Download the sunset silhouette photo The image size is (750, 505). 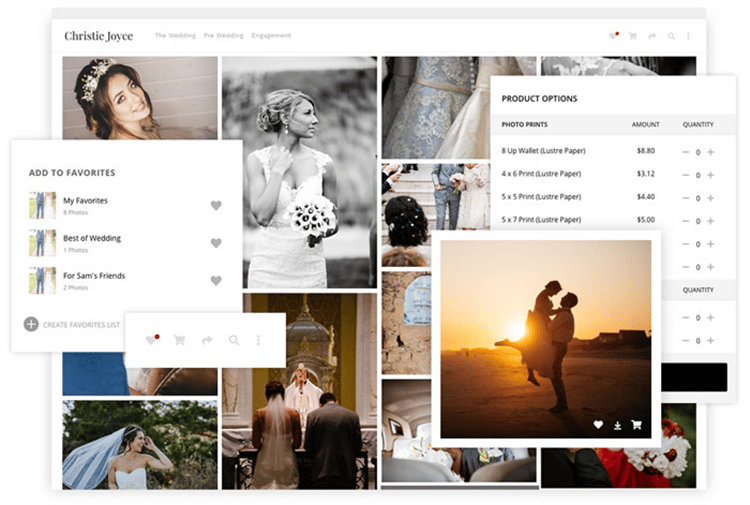point(617,425)
